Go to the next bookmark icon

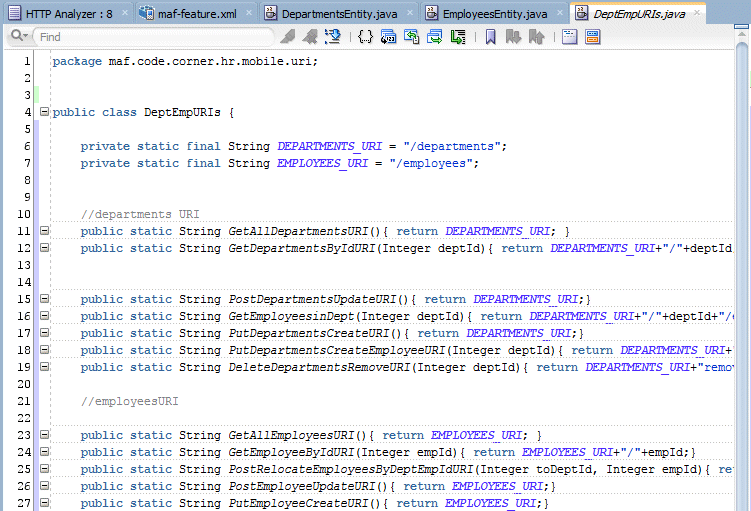coord(513,37)
